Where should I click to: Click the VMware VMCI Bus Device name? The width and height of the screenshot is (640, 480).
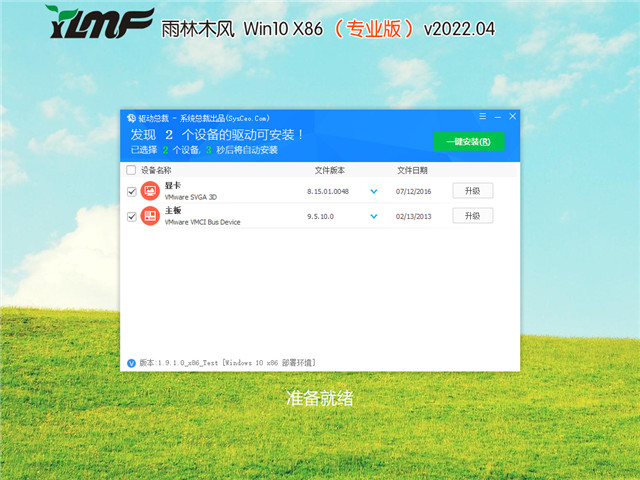[202, 222]
